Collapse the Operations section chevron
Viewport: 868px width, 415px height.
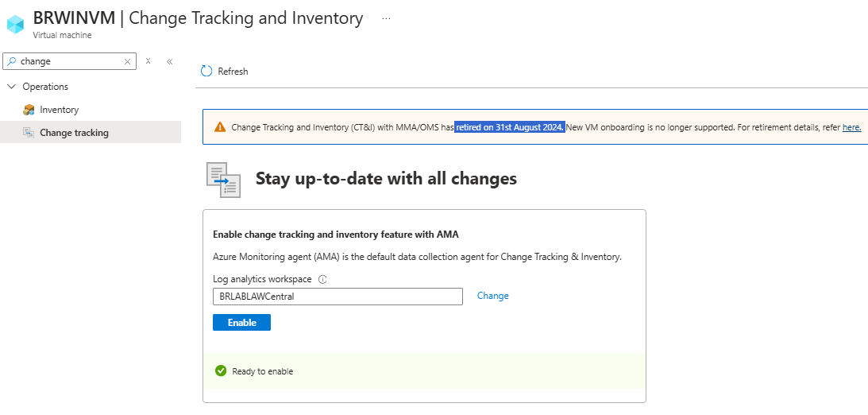tap(11, 87)
